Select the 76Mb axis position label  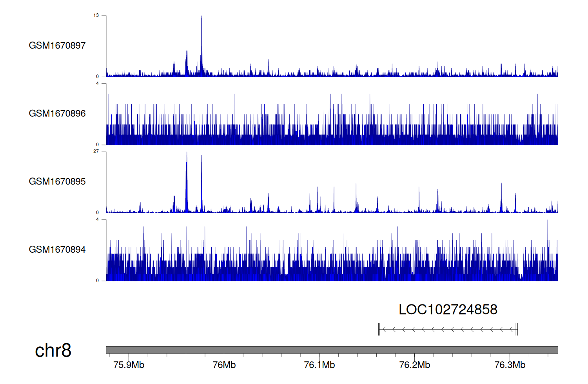[224, 365]
